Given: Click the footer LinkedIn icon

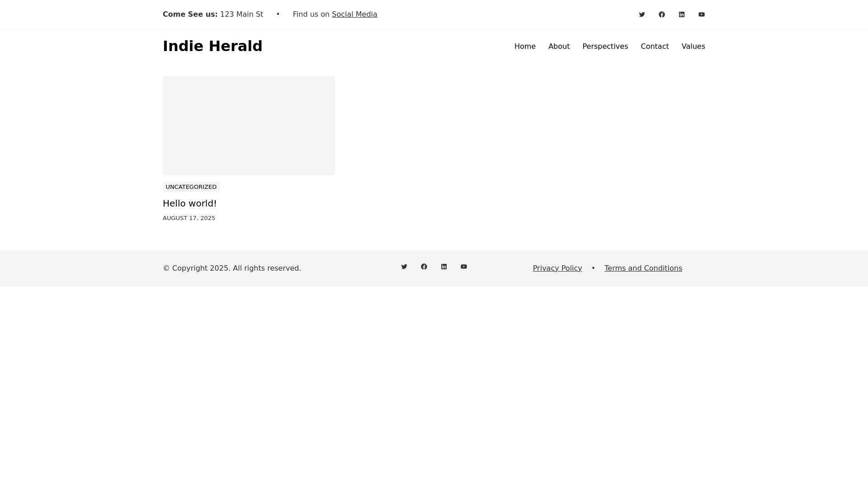Looking at the screenshot, I should click(x=444, y=267).
